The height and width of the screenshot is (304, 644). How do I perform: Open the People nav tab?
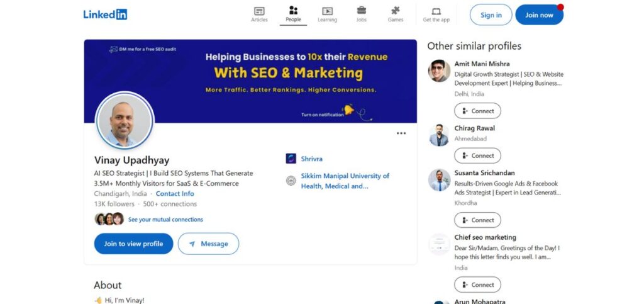(293, 14)
